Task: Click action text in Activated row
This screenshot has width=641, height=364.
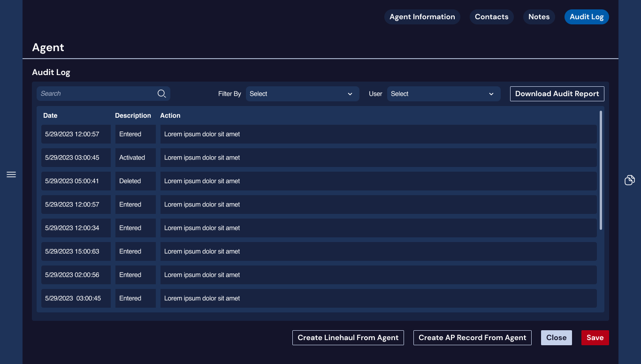Action: point(202,158)
